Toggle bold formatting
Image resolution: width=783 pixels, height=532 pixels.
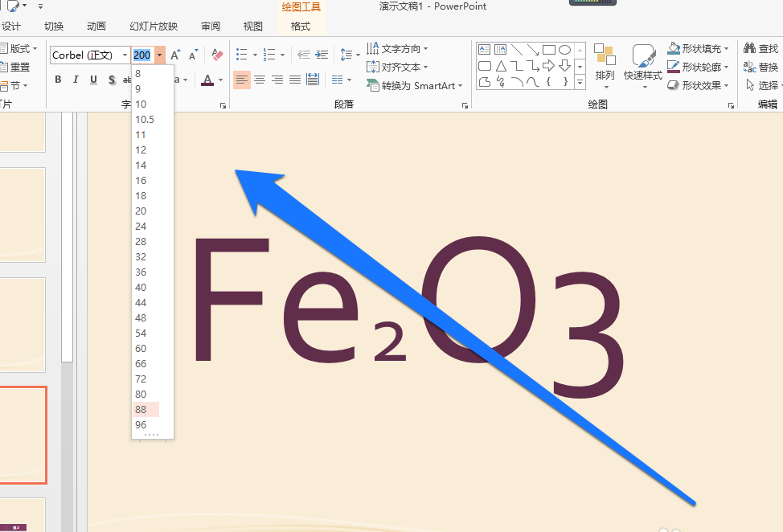tap(58, 80)
